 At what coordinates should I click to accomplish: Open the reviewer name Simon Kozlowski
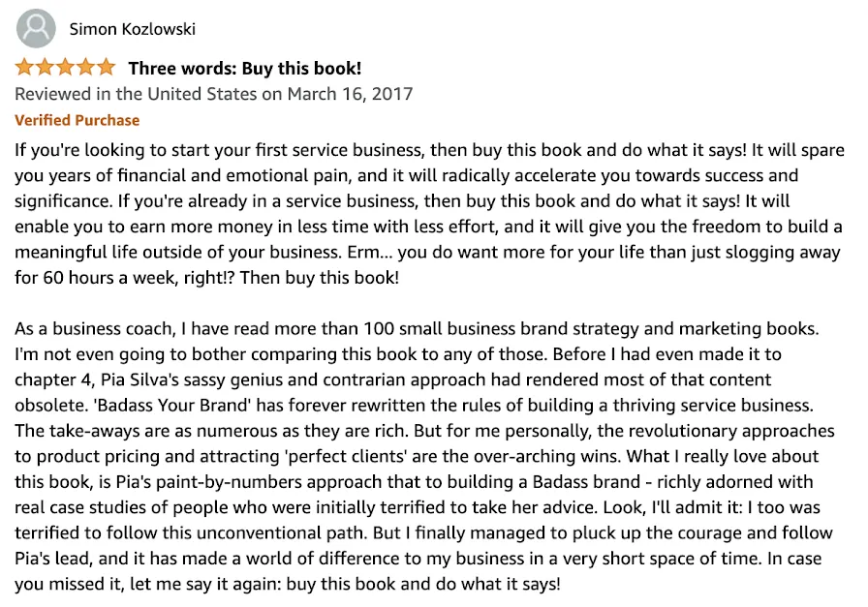tap(132, 29)
